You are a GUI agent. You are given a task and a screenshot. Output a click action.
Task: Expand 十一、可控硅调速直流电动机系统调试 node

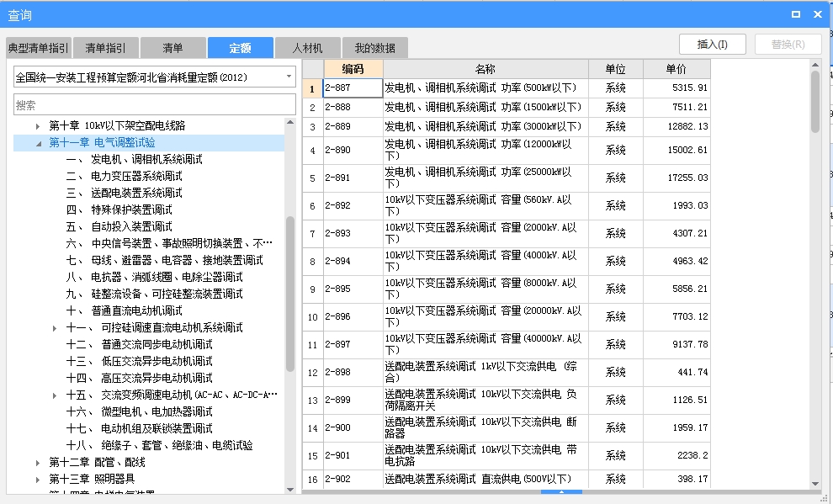click(x=55, y=328)
